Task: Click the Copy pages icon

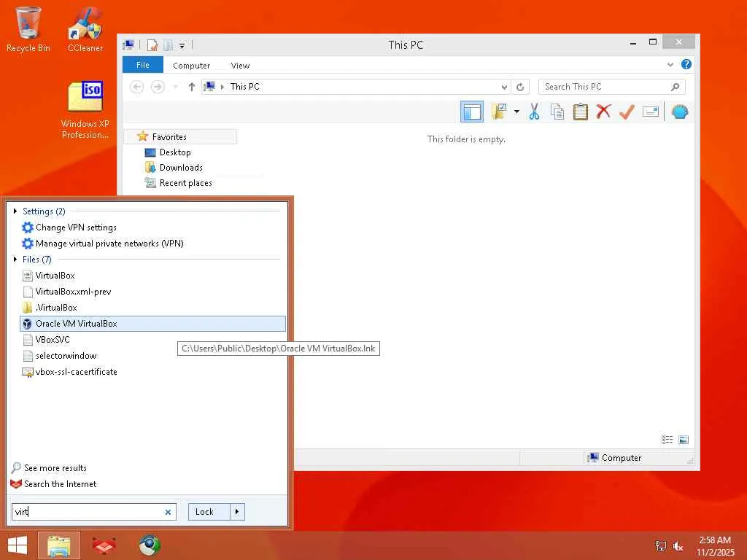Action: pos(557,112)
